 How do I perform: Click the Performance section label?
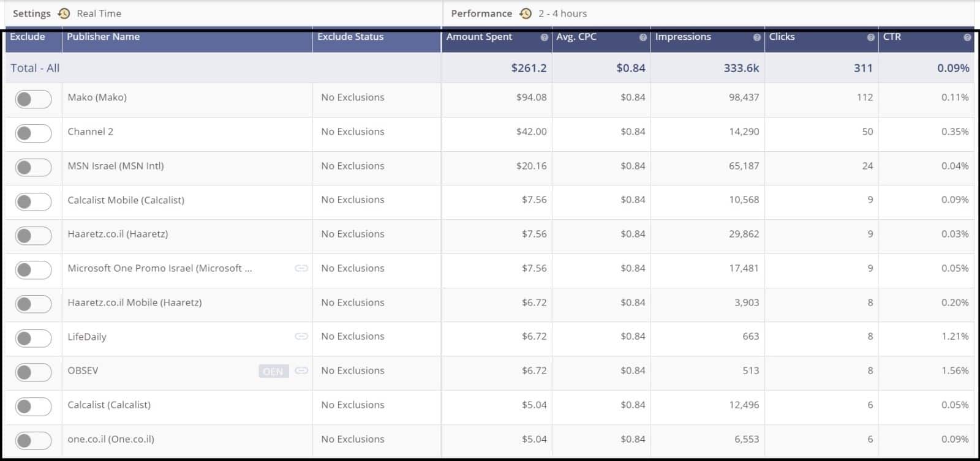pyautogui.click(x=481, y=13)
